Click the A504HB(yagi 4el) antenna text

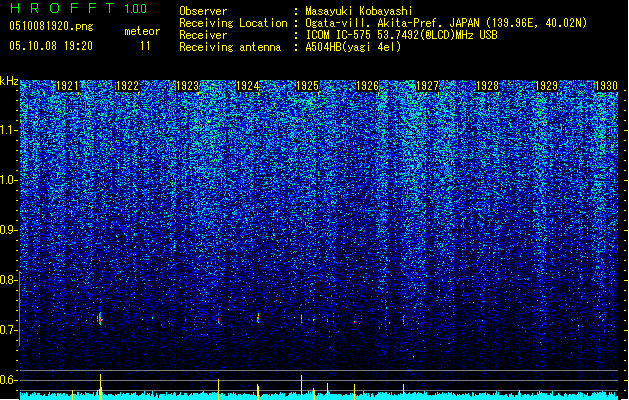(353, 47)
